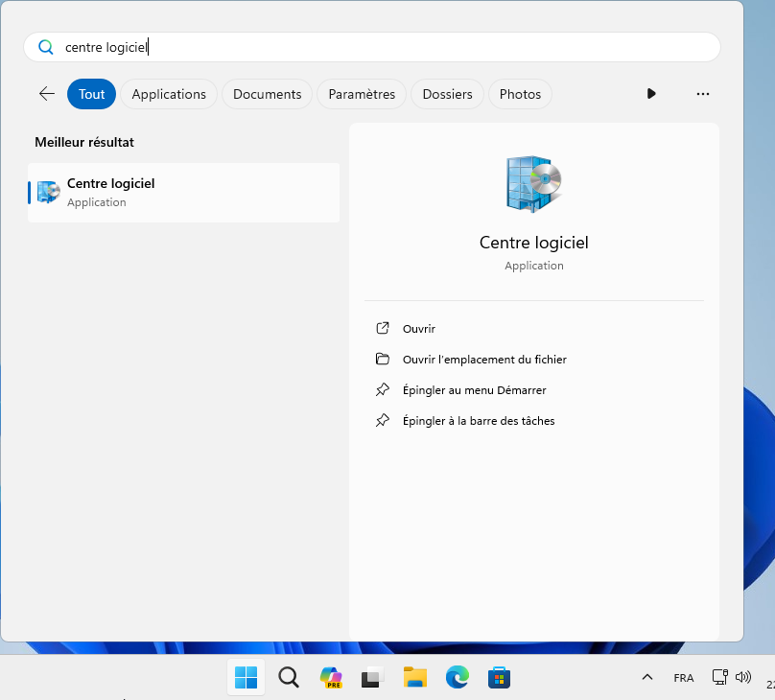Switch to the Photos filter tab
775x700 pixels.
tap(520, 94)
